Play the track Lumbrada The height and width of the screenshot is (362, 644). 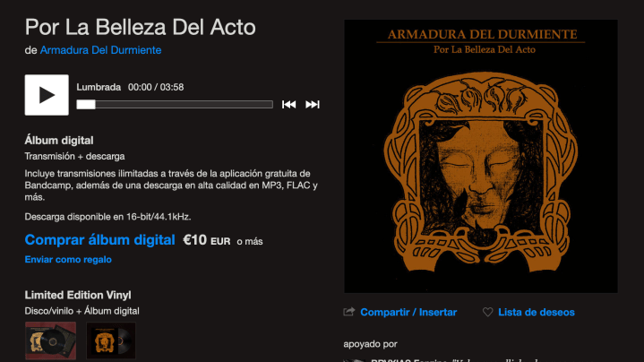(47, 95)
